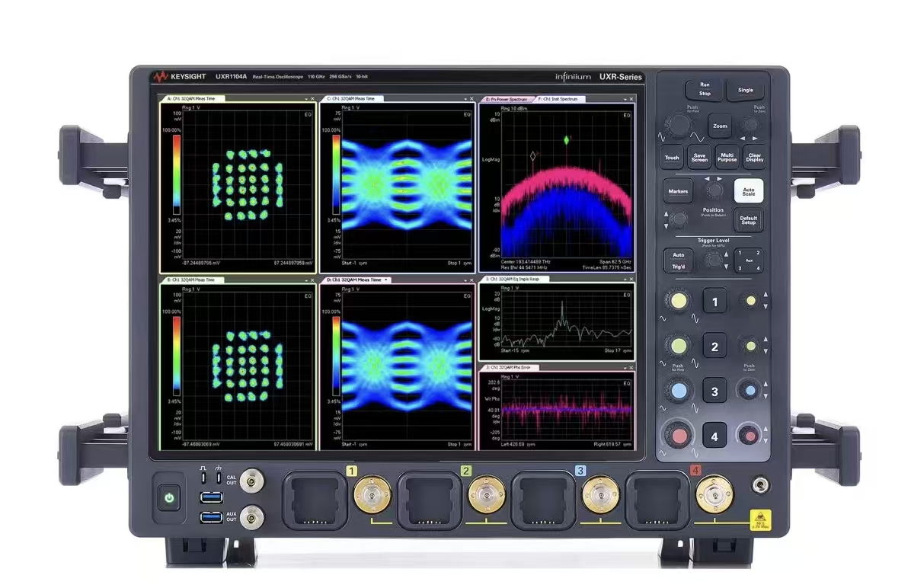Open the dropdown on panel D's title bar
911x588 pixels.
(x=387, y=280)
